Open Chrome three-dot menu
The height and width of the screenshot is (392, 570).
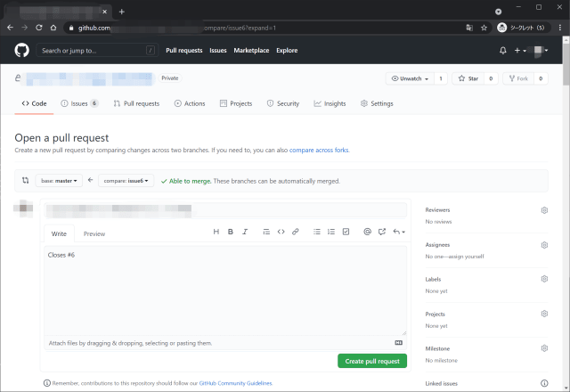560,28
